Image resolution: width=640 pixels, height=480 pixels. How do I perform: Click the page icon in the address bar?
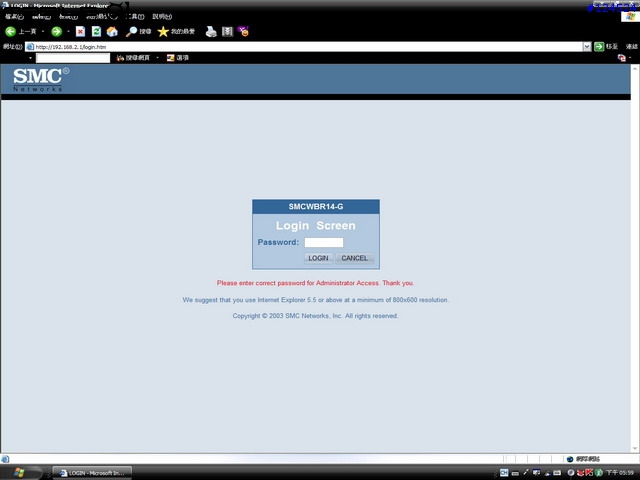tap(30, 47)
